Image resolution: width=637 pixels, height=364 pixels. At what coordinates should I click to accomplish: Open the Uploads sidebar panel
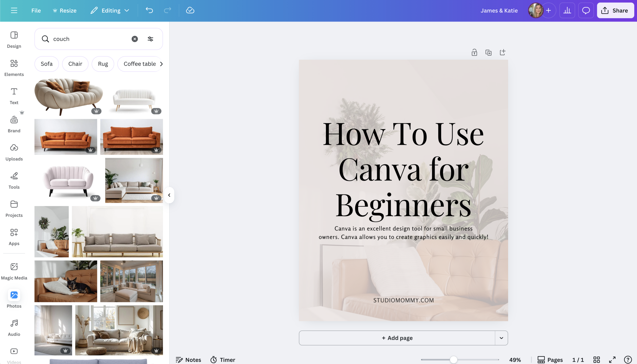click(14, 152)
